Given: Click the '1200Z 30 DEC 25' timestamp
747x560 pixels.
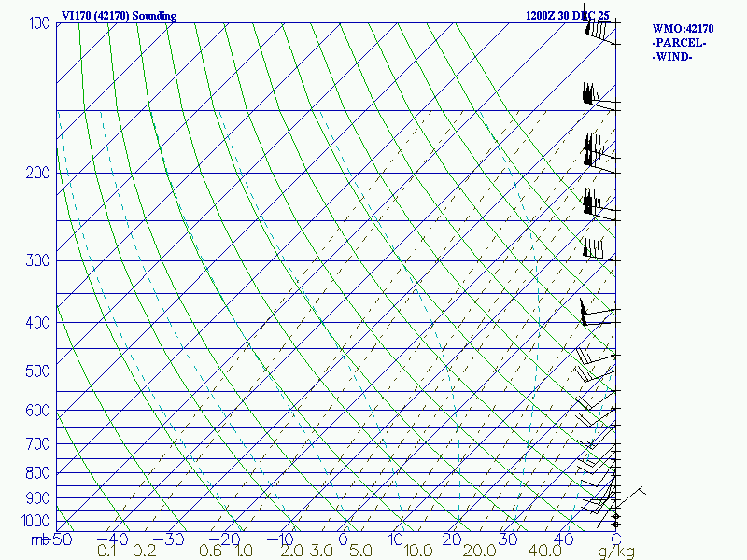Looking at the screenshot, I should tap(568, 16).
